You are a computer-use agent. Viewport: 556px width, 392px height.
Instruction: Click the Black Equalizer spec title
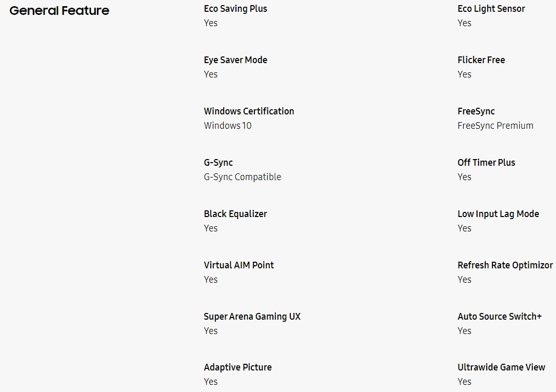pyautogui.click(x=235, y=214)
